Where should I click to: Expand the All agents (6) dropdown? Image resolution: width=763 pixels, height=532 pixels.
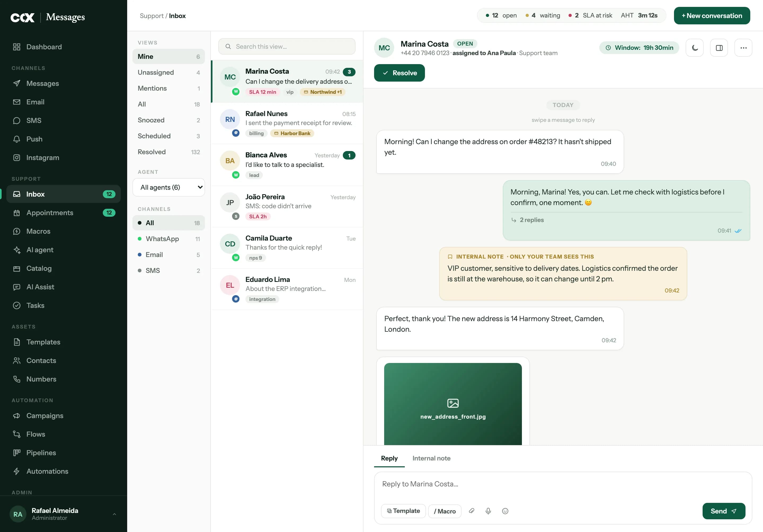point(168,187)
